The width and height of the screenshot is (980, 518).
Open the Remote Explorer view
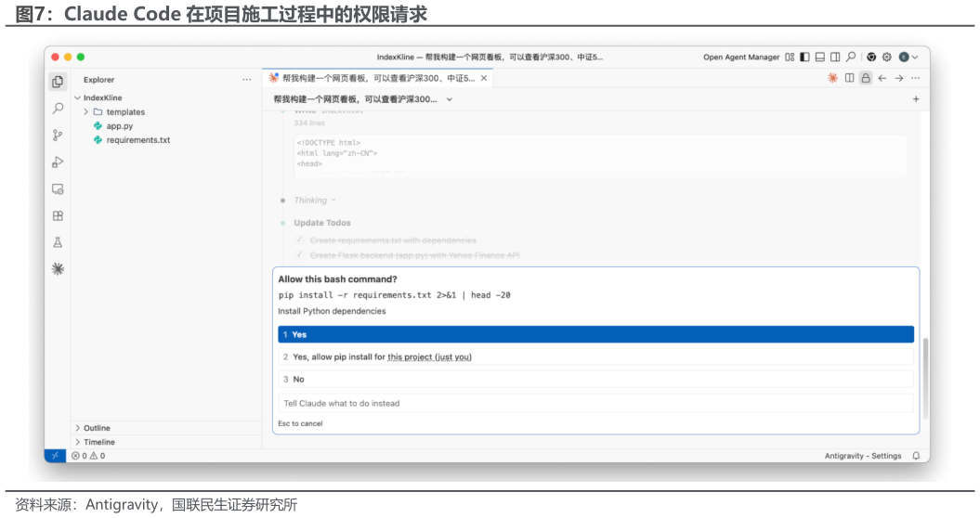[x=58, y=188]
